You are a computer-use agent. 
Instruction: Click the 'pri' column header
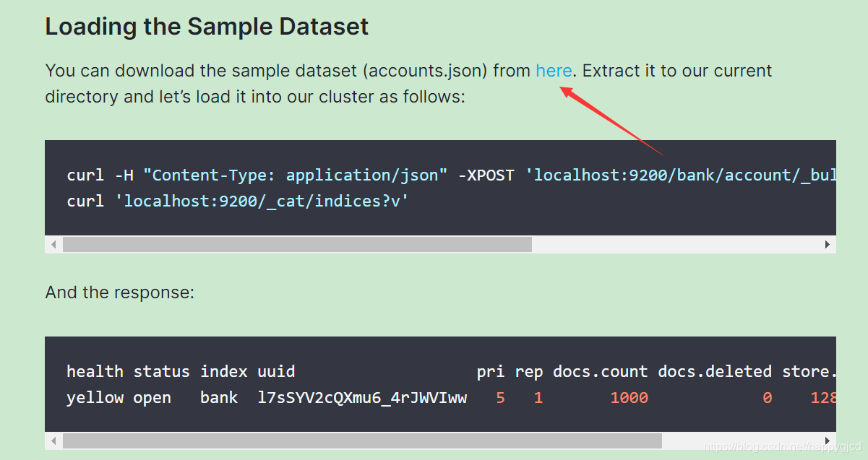pos(491,371)
